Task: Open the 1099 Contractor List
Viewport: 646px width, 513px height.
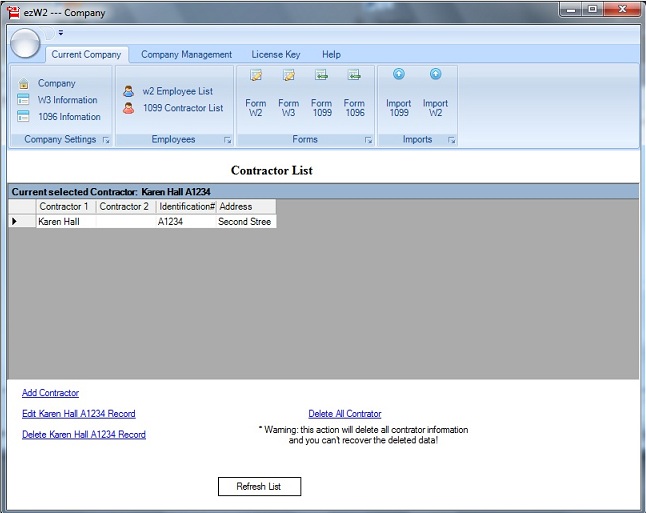Action: (181, 108)
